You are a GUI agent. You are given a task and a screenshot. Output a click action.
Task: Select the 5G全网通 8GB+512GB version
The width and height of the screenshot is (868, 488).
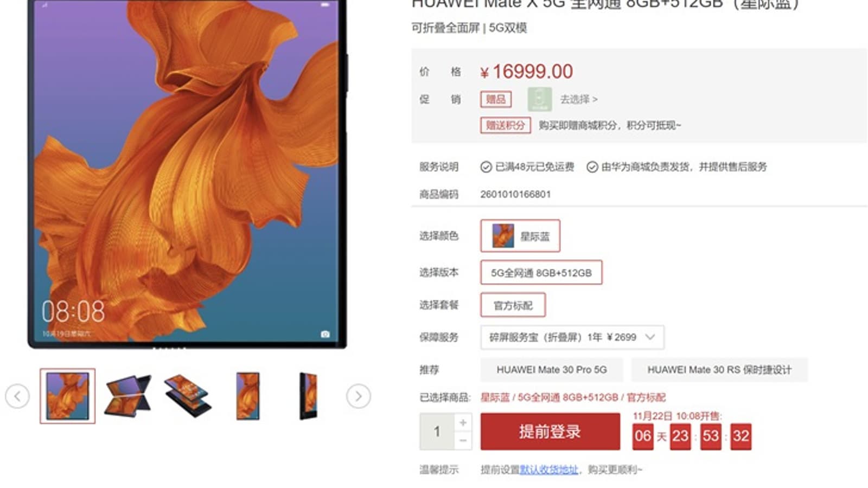pos(541,273)
